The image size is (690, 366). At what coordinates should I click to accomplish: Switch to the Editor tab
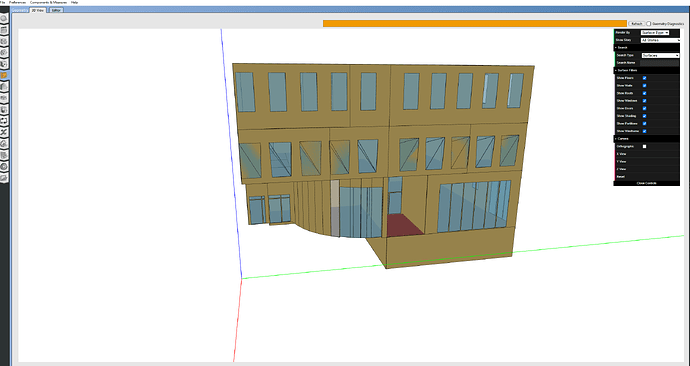pos(56,10)
